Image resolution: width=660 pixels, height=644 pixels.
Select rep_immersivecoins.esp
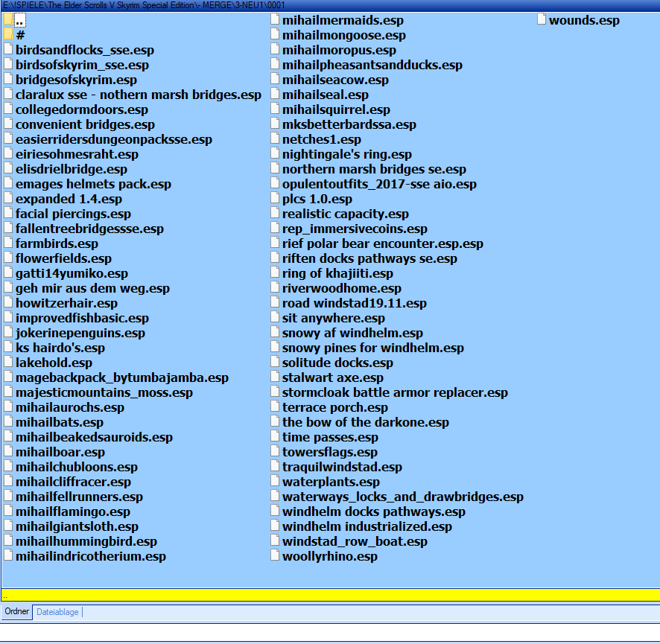[355, 229]
